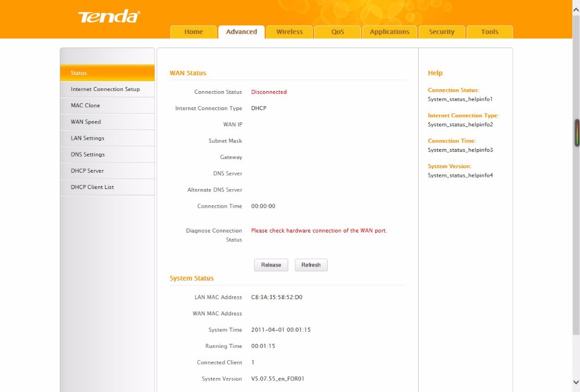Viewport: 580px width, 392px height.
Task: Click the scroll down arrow
Action: click(x=576, y=382)
